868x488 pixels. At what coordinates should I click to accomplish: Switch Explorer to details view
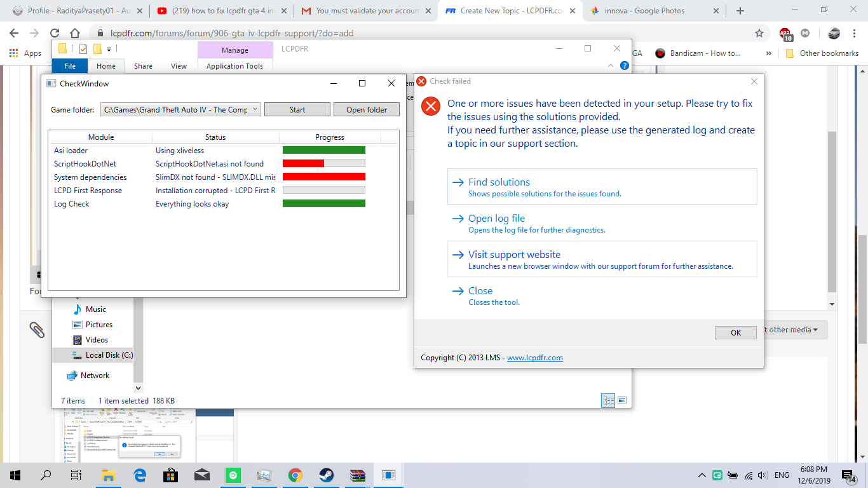pos(608,400)
